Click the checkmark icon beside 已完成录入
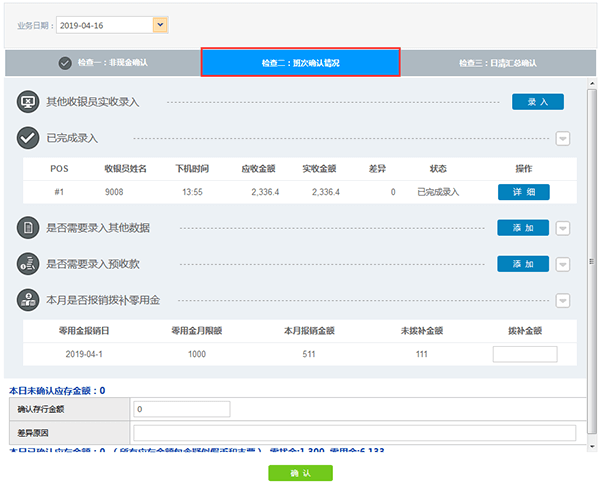Viewport: 600px width, 485px height. click(28, 138)
